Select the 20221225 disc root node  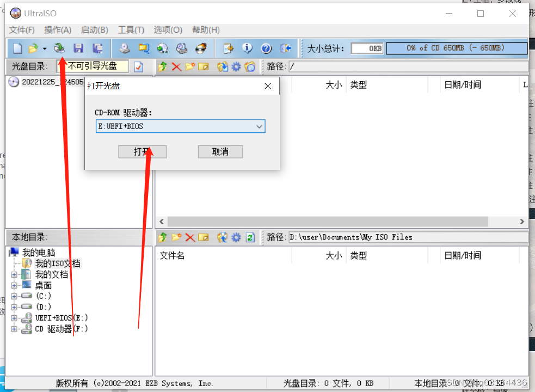pos(52,82)
